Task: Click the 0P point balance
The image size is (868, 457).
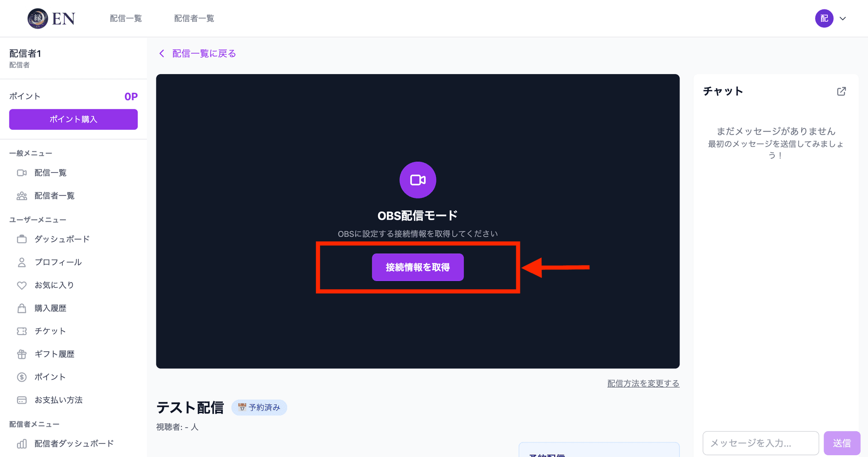Action: (x=131, y=97)
